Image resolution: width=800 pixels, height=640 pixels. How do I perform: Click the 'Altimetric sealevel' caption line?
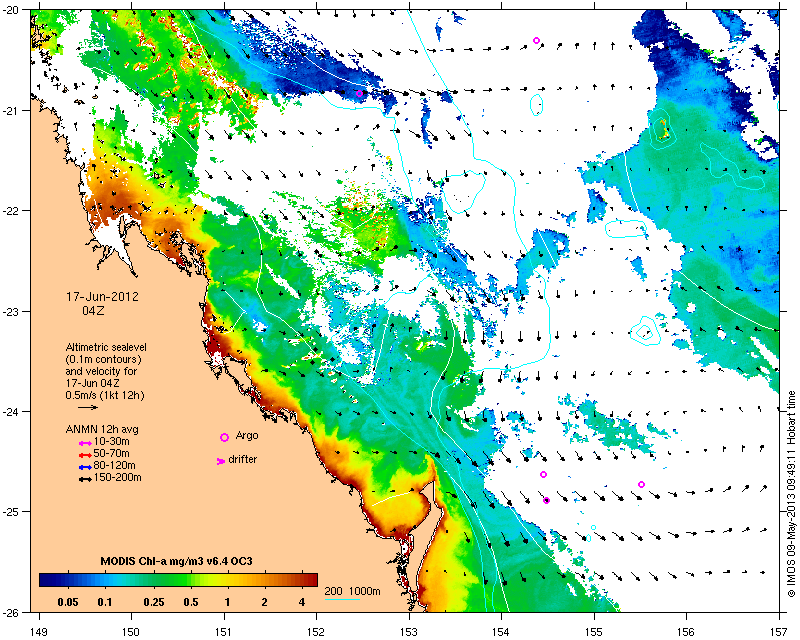coord(106,347)
